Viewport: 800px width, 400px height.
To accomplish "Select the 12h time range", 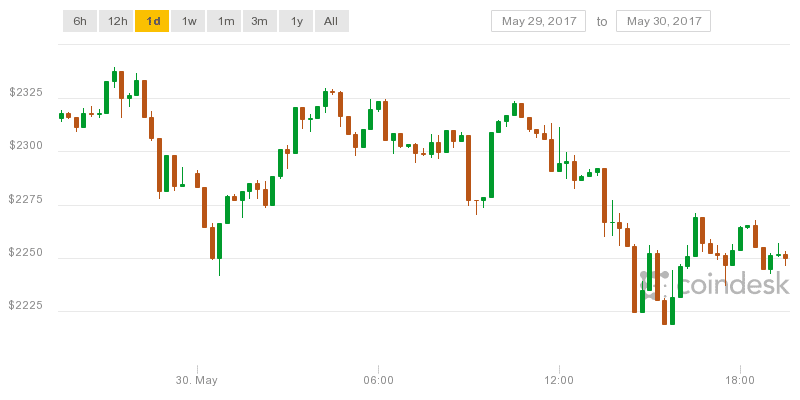I will tap(116, 21).
